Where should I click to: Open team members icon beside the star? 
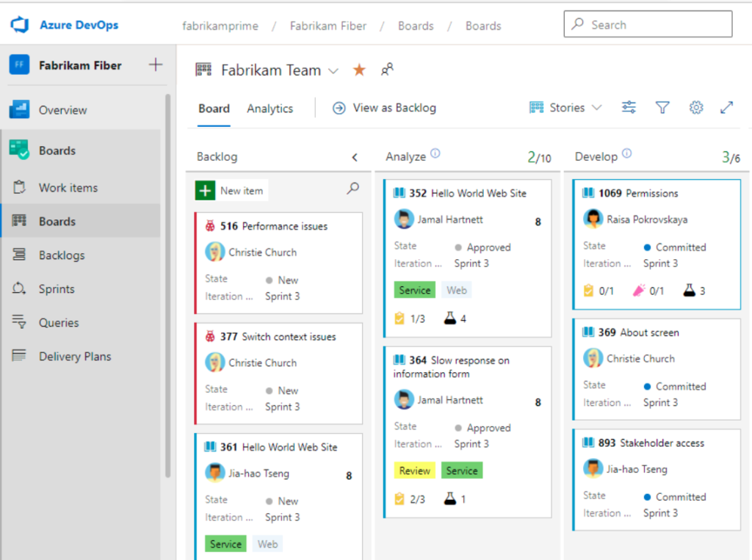click(387, 70)
